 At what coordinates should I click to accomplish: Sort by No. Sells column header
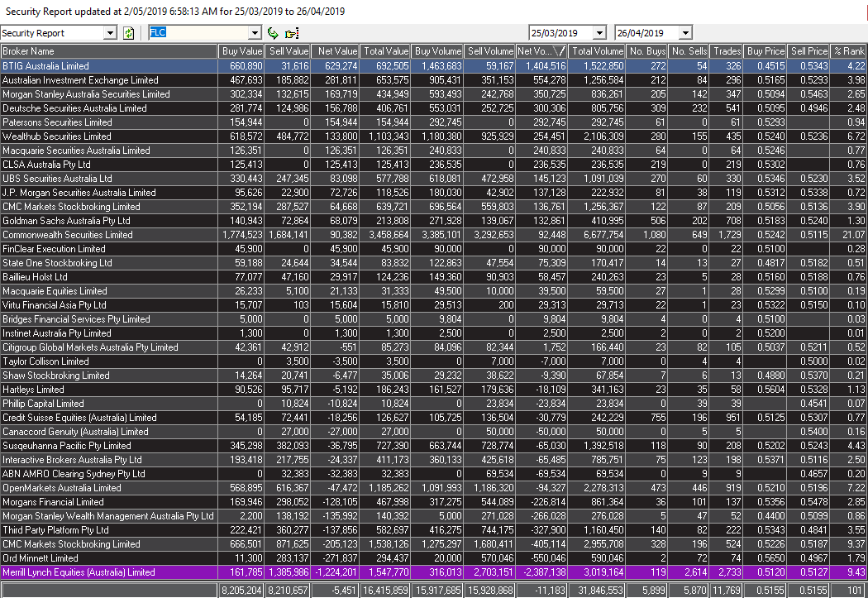pyautogui.click(x=689, y=51)
